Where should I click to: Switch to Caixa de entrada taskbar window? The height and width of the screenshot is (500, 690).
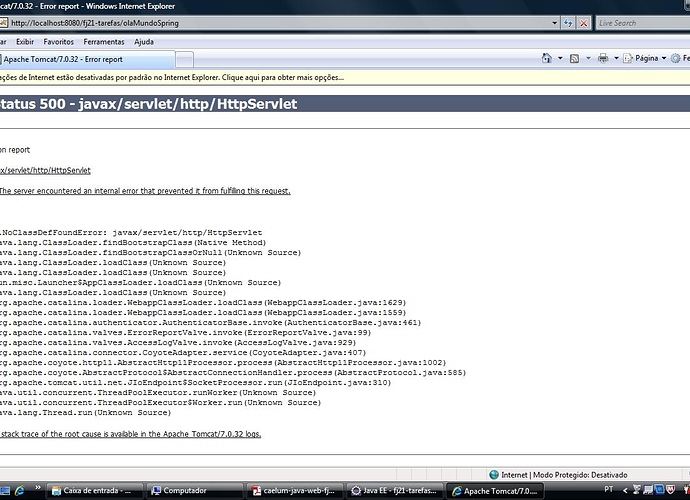click(95, 490)
